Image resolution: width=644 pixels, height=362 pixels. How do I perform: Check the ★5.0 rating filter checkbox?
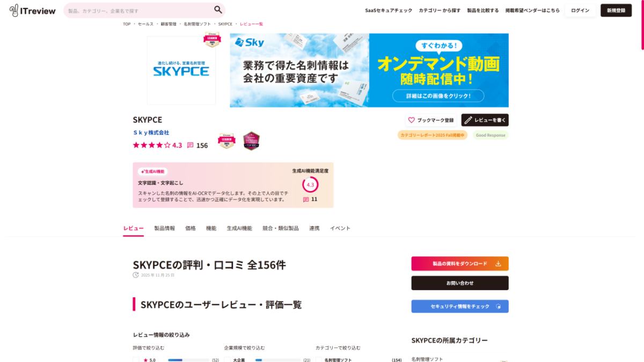(x=137, y=359)
